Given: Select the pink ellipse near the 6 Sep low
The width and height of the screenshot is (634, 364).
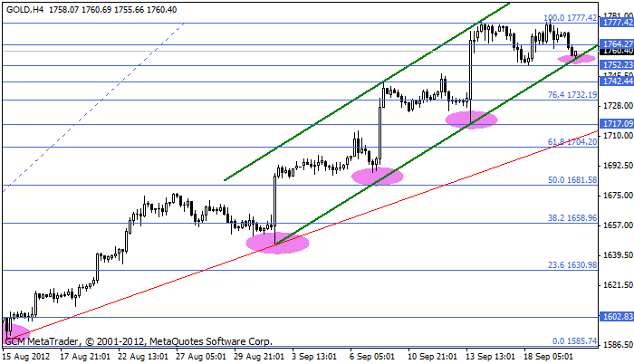Looking at the screenshot, I should [377, 176].
